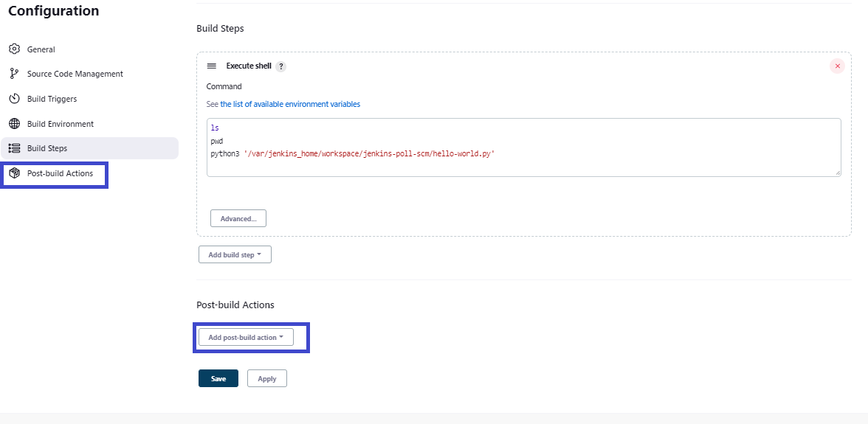The image size is (868, 424).
Task: Click the command textarea resize grip
Action: tap(838, 173)
